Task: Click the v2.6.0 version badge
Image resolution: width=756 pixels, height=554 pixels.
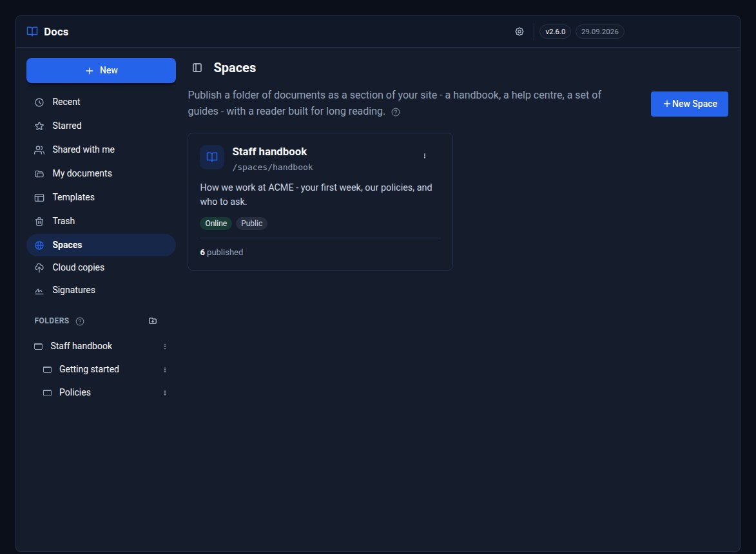Action: click(556, 32)
